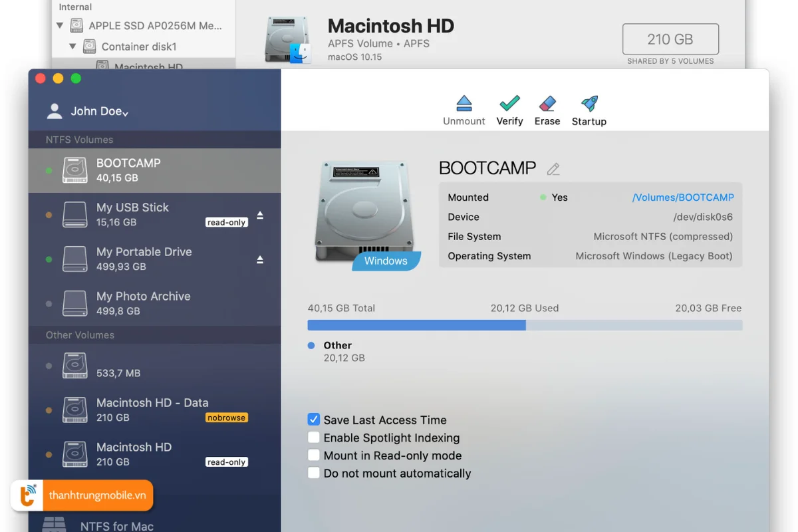
Task: Select the Verify toolbar icon
Action: point(509,106)
